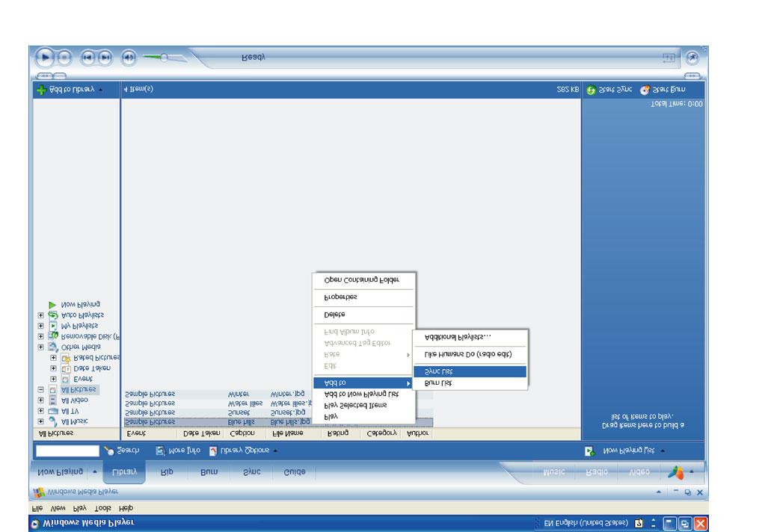Screen dimensions: 765x532
Task: Click Open Containing Folder in context menu
Action: point(363,280)
